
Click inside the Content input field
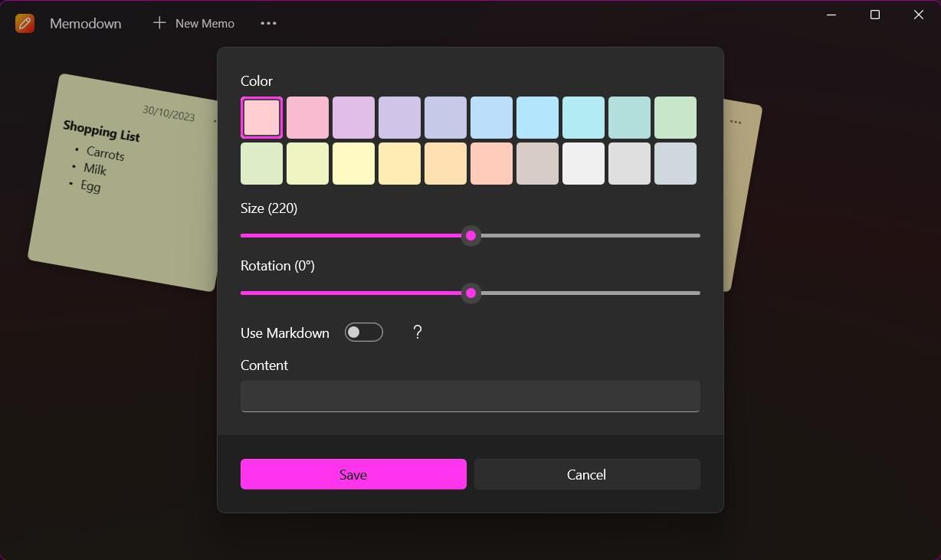(x=470, y=396)
